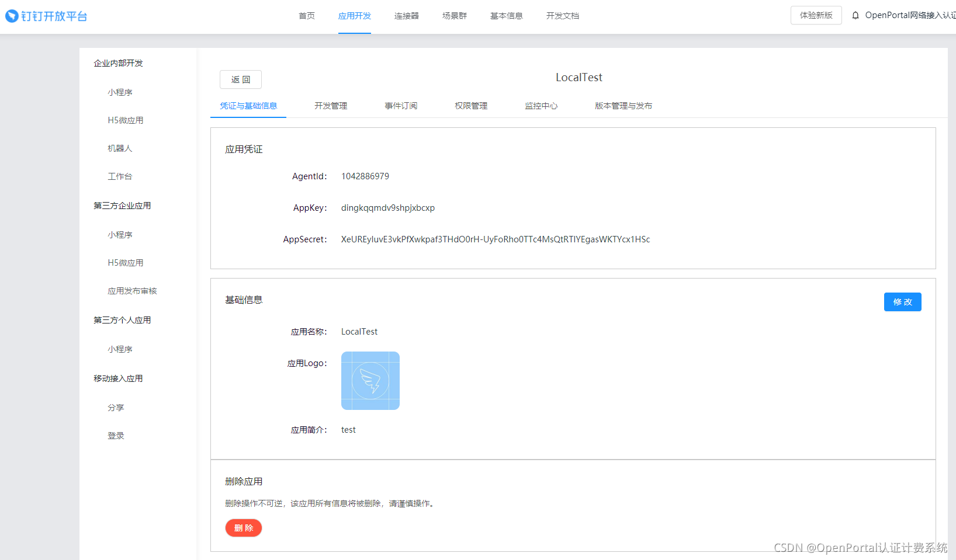Screen dimensions: 956x560
Task: Open H5微应用 under 第三方企业应用
Action: point(126,263)
